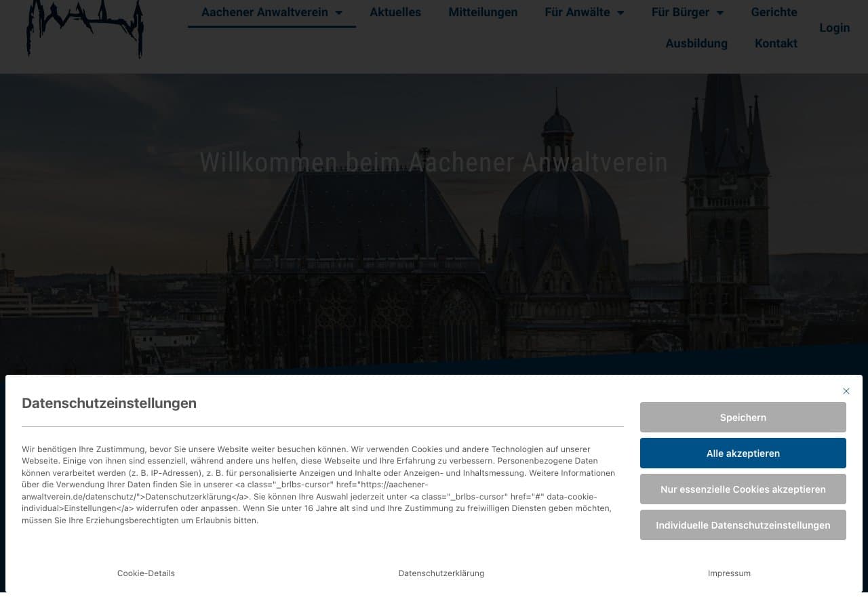The image size is (868, 610).
Task: Expand the "Aachener Anwaltverein" navigation dropdown
Action: click(x=271, y=12)
